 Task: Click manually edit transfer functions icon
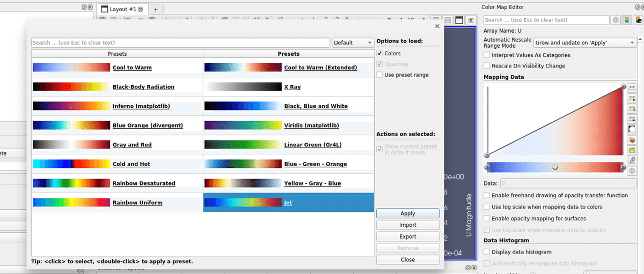(632, 160)
